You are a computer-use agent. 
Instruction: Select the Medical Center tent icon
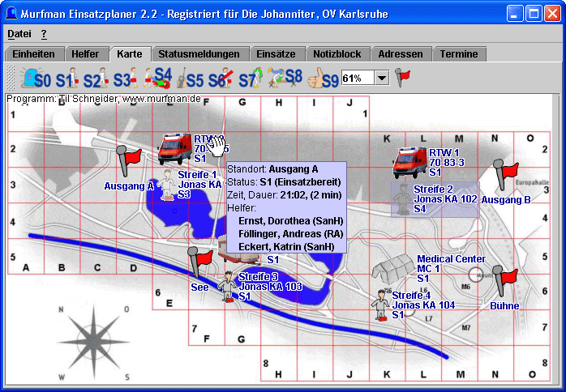pyautogui.click(x=392, y=269)
